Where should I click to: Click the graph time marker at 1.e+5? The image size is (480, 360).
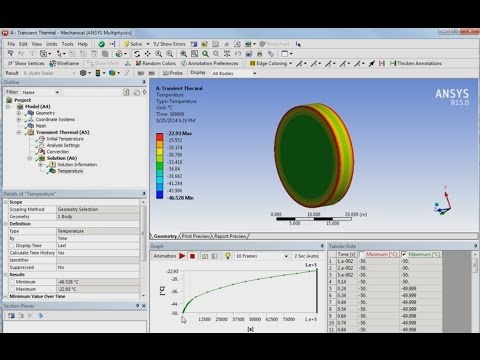tap(317, 291)
